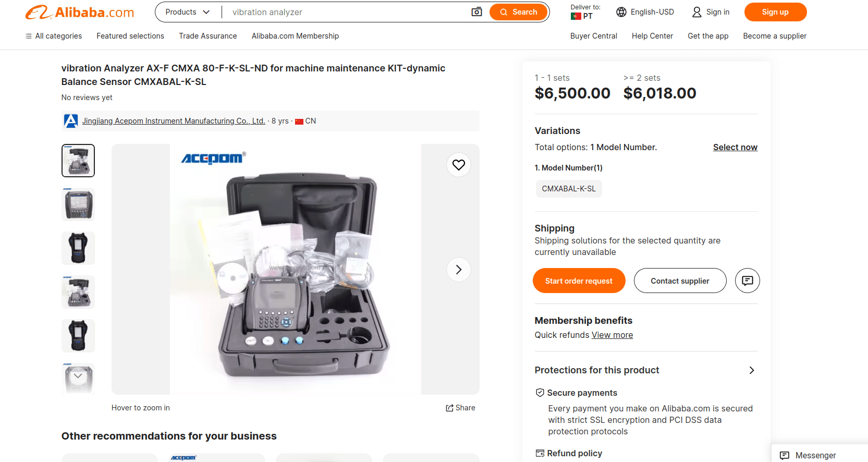Screen dimensions: 868x462
Task: Open the Products category dropdown
Action: coord(187,11)
